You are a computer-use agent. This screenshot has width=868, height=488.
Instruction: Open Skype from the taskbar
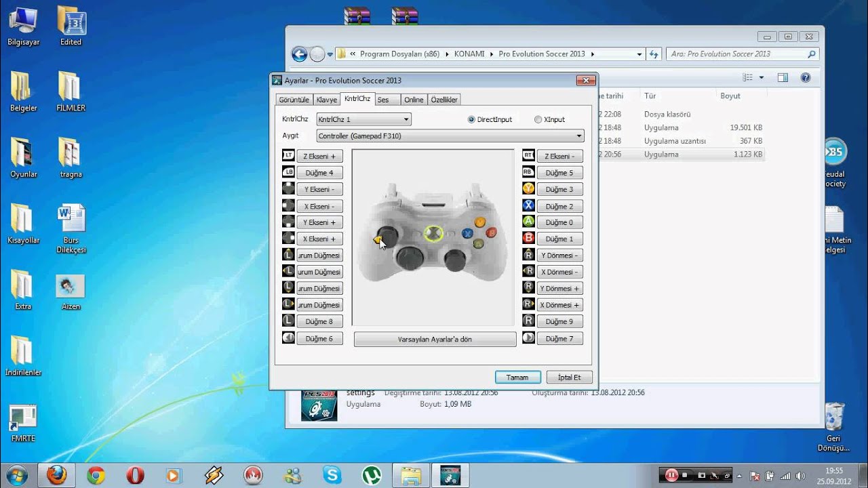tap(332, 475)
